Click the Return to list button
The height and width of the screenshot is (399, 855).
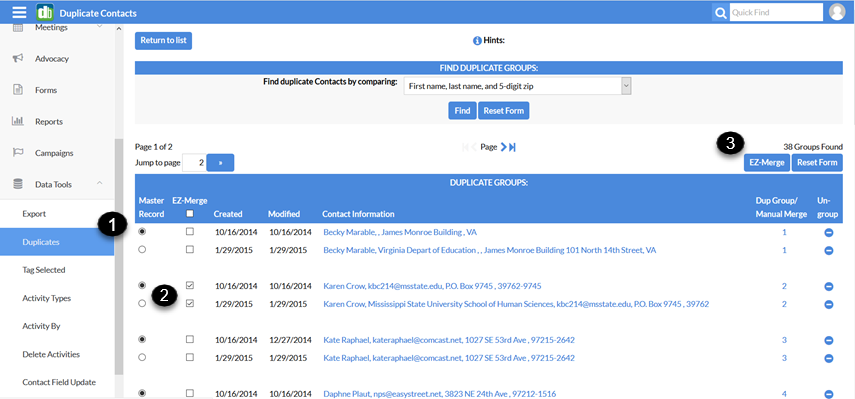coord(164,40)
